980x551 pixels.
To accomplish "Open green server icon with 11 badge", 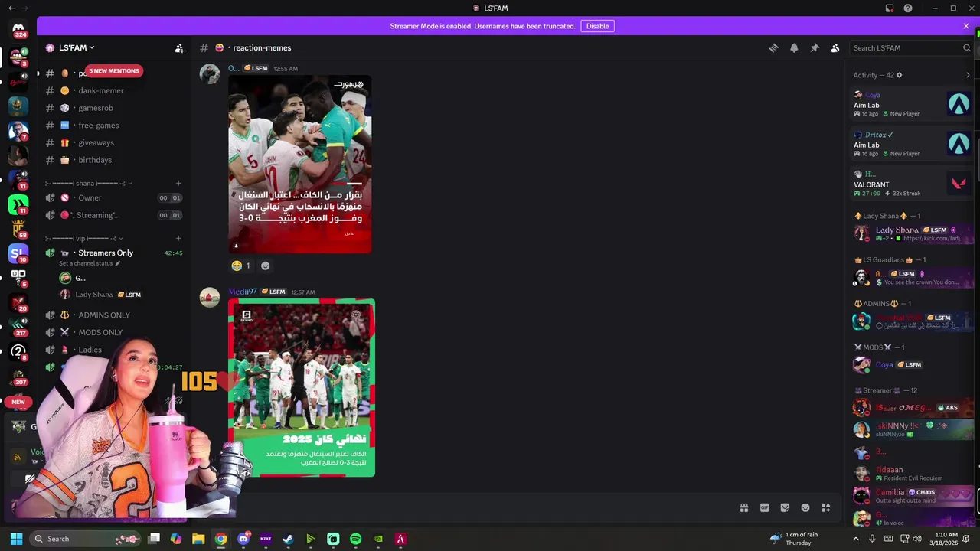I will coord(18,204).
